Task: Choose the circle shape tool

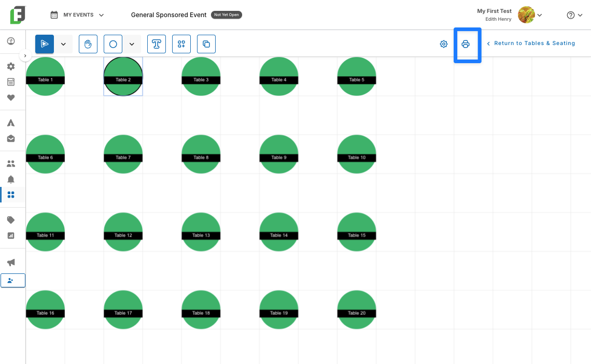Action: pos(113,44)
